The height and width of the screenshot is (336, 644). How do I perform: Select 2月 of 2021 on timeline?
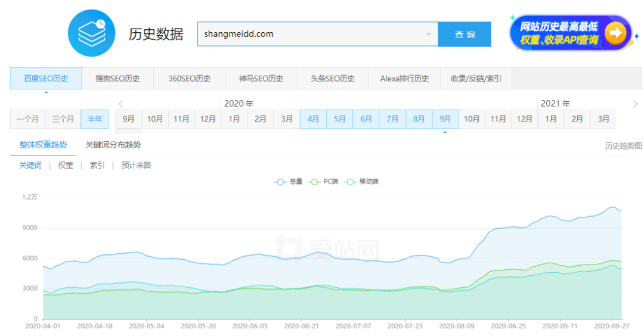point(577,119)
